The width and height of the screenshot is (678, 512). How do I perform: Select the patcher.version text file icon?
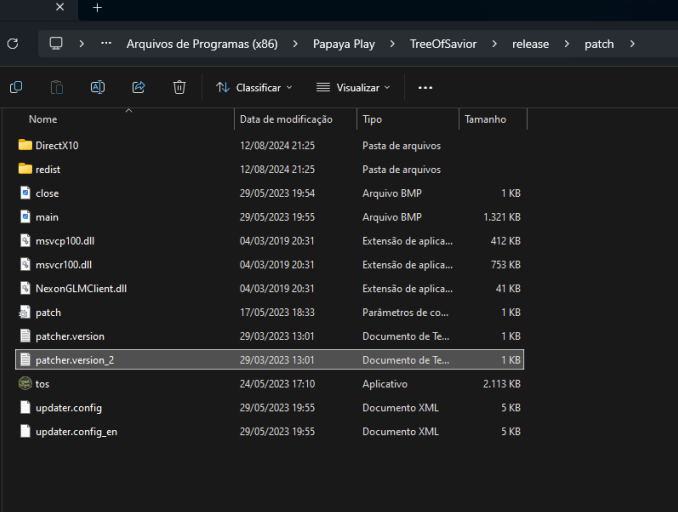[x=25, y=336]
